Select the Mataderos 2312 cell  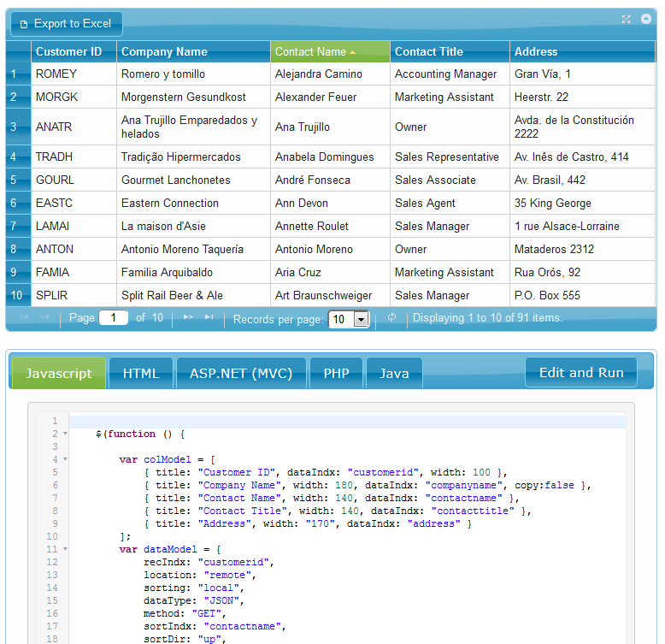[x=583, y=249]
